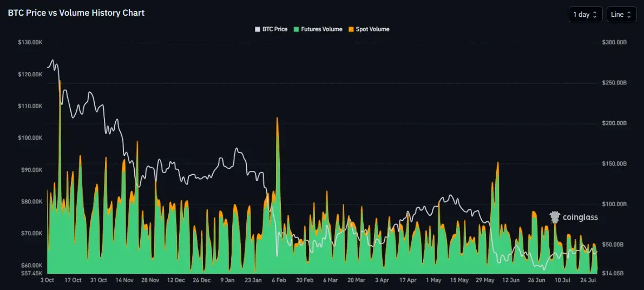The width and height of the screenshot is (644, 290).
Task: Click the 26 Dec date label
Action: point(201,280)
